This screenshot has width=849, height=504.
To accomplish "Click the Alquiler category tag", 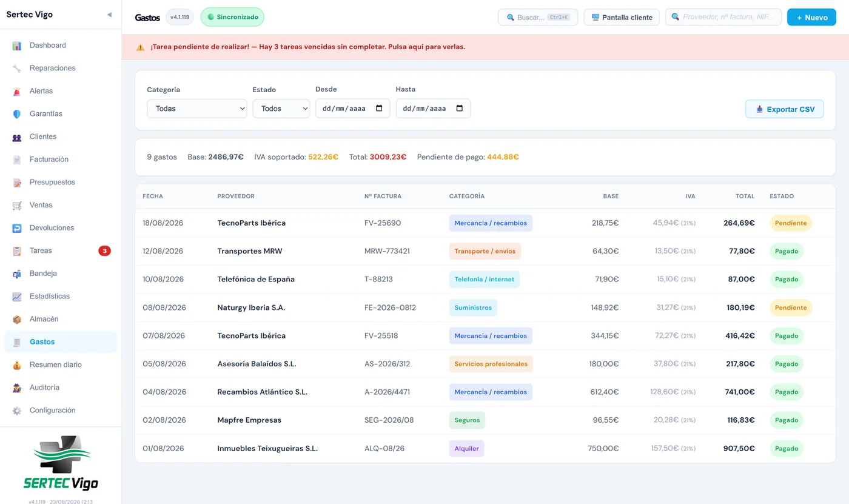I will [467, 449].
